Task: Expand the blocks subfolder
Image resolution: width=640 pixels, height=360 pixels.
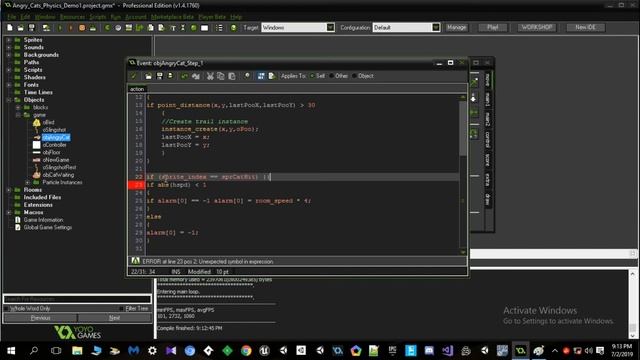Action: pos(18,107)
